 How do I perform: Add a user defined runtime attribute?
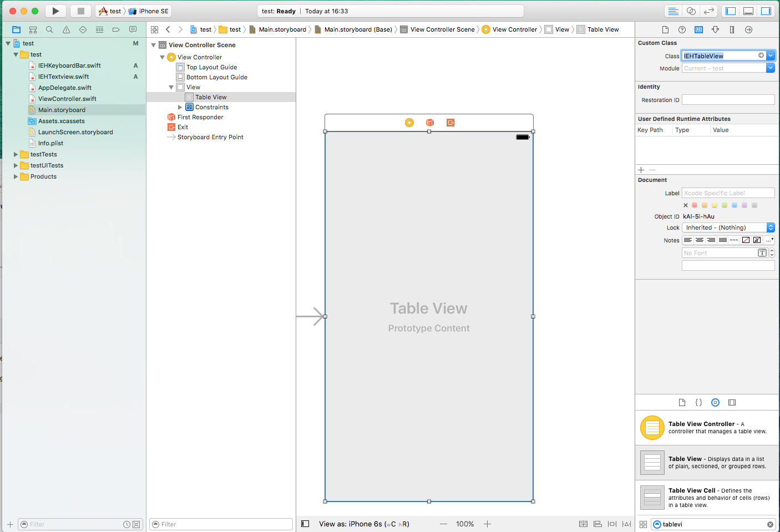pos(641,170)
